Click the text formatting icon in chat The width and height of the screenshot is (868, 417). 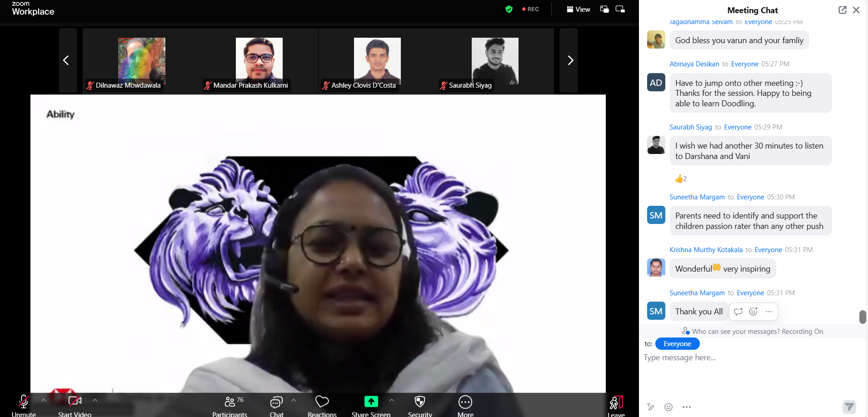pyautogui.click(x=651, y=407)
